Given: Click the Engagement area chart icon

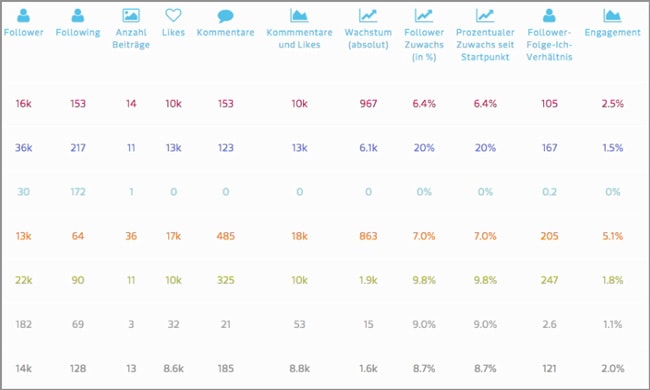Looking at the screenshot, I should (x=612, y=15).
